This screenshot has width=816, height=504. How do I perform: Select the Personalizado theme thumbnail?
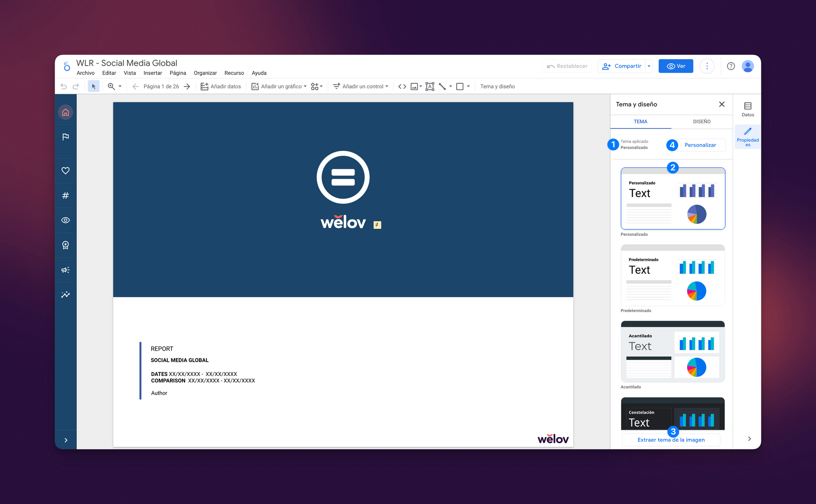pos(673,199)
